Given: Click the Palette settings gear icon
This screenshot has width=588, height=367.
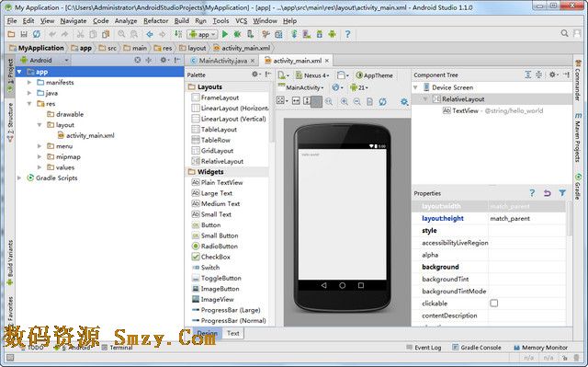Looking at the screenshot, I should [x=255, y=75].
